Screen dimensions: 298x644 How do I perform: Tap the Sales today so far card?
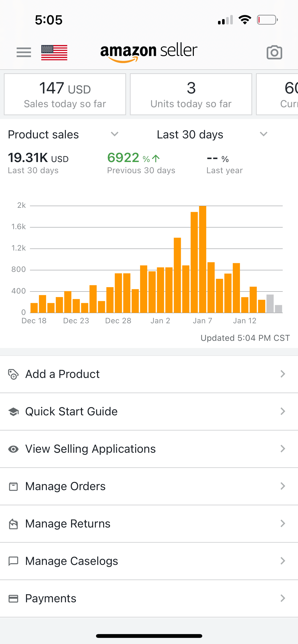(x=65, y=94)
